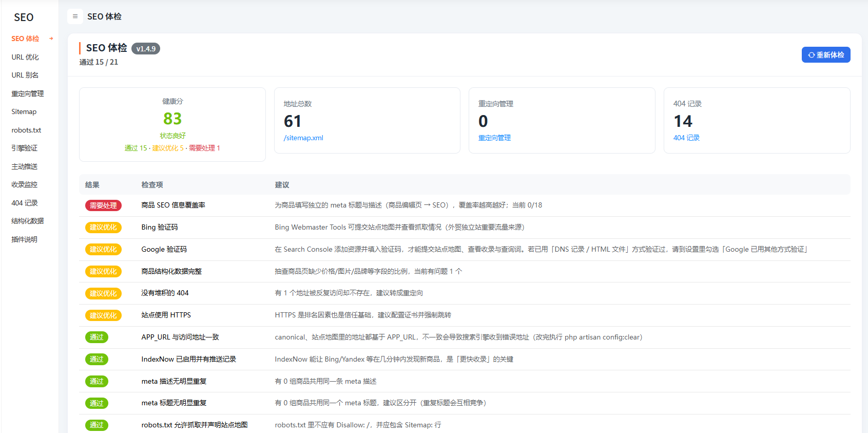Click 没有堆积的 404 check item
Screen dimensions: 868x433
165,293
